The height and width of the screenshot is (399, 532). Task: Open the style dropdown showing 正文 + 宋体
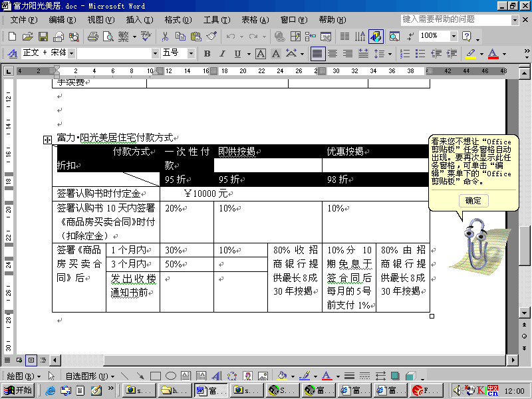[72, 53]
